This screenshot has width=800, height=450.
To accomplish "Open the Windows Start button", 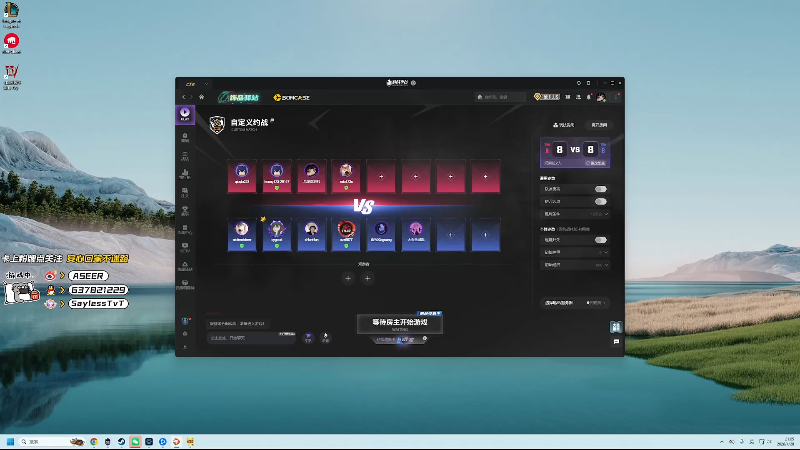I will (10, 441).
